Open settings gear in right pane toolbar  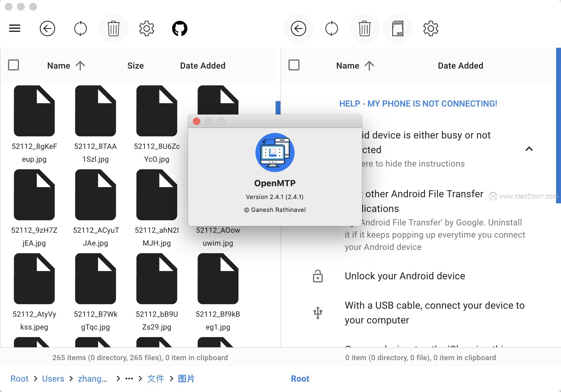click(x=431, y=28)
